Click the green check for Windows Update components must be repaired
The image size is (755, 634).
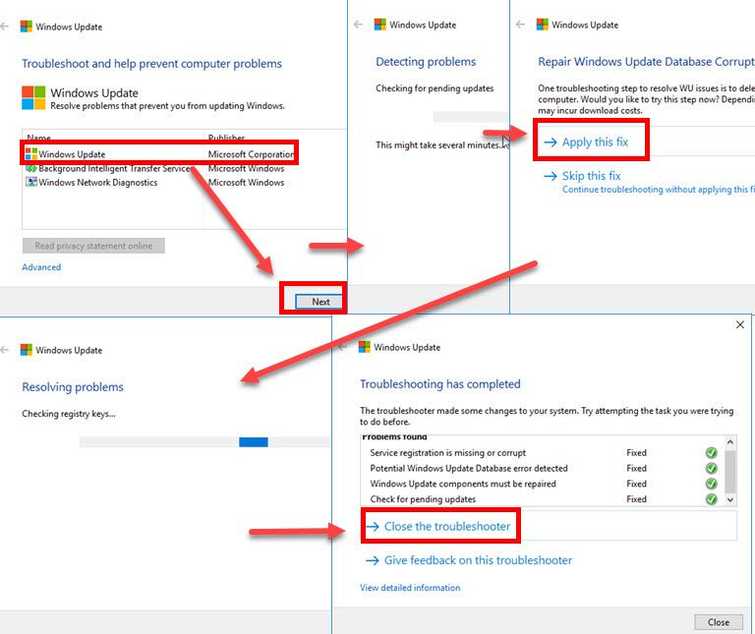[x=711, y=484]
